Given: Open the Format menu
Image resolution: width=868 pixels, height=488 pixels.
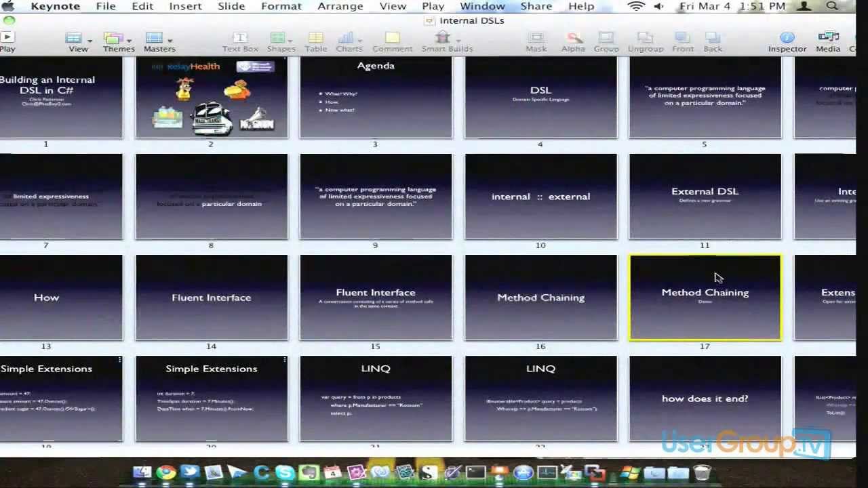Looking at the screenshot, I should (281, 6).
